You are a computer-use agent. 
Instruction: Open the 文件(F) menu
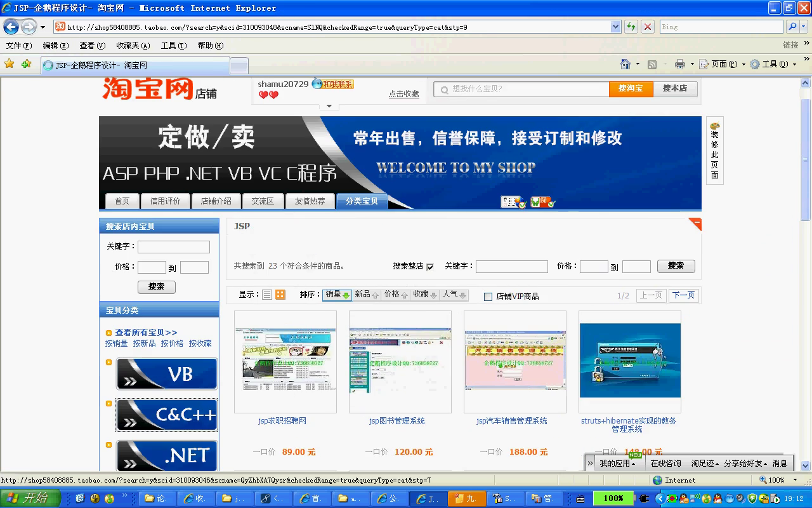click(x=18, y=46)
